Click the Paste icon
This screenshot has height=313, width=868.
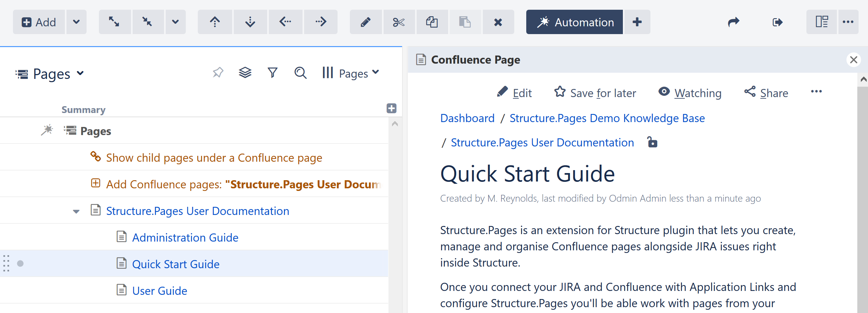point(465,22)
